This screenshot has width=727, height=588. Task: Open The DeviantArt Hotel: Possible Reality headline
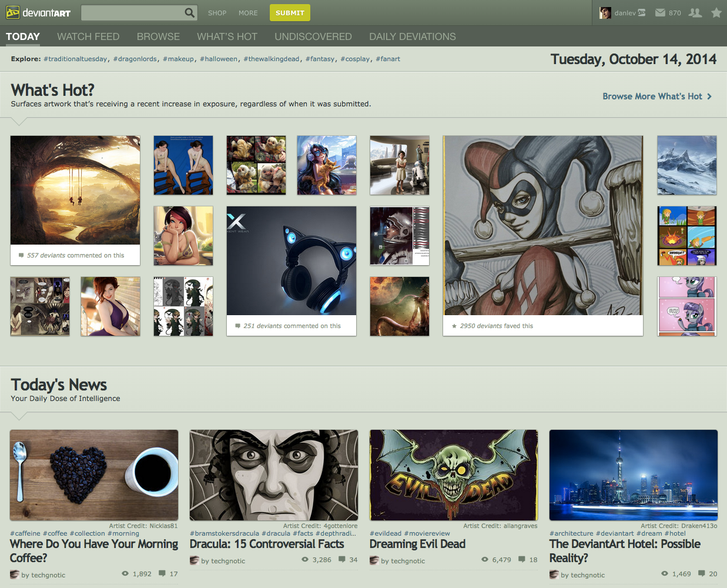pos(625,551)
